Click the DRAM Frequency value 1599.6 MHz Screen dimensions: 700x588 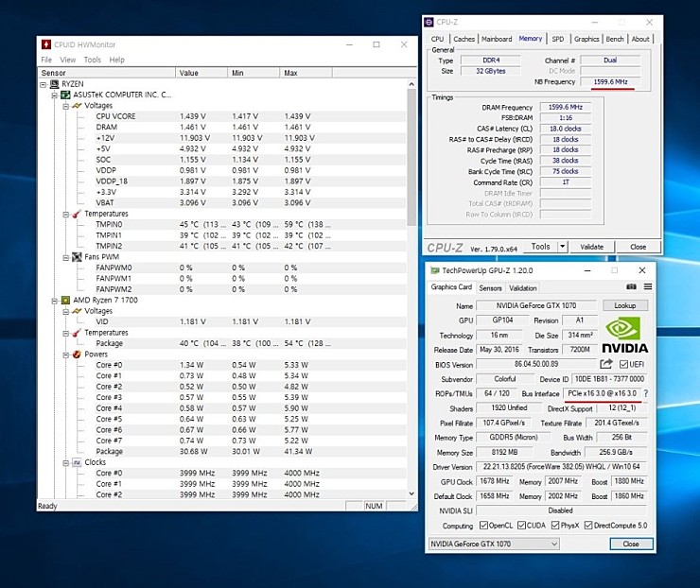(565, 107)
